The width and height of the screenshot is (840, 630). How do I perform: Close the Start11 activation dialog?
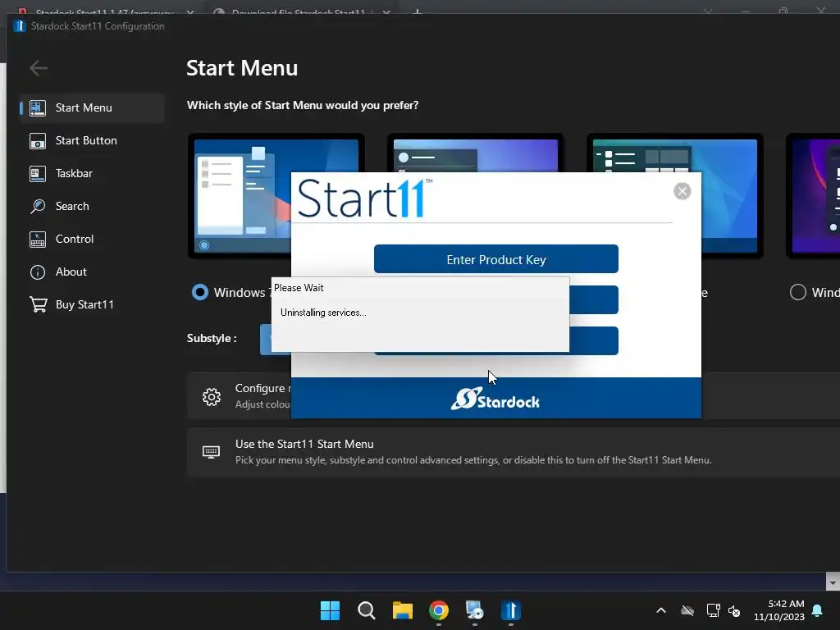point(682,191)
